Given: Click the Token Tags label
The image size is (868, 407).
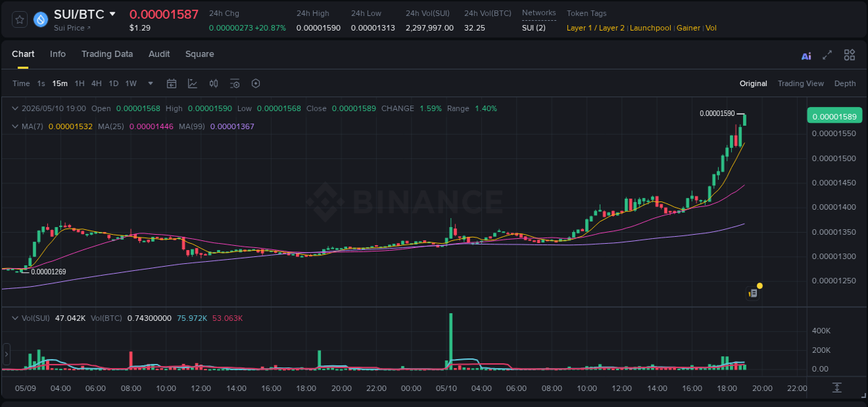Looking at the screenshot, I should pyautogui.click(x=587, y=13).
